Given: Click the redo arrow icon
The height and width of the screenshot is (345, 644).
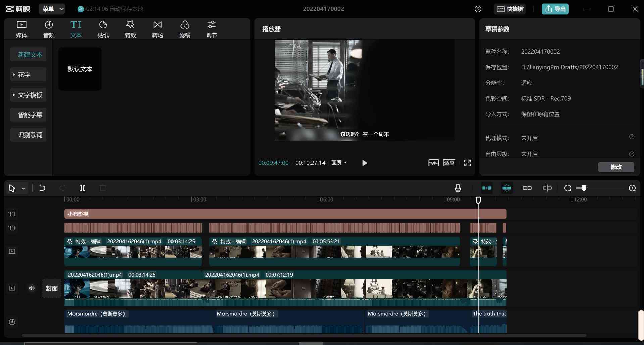Looking at the screenshot, I should coord(62,188).
